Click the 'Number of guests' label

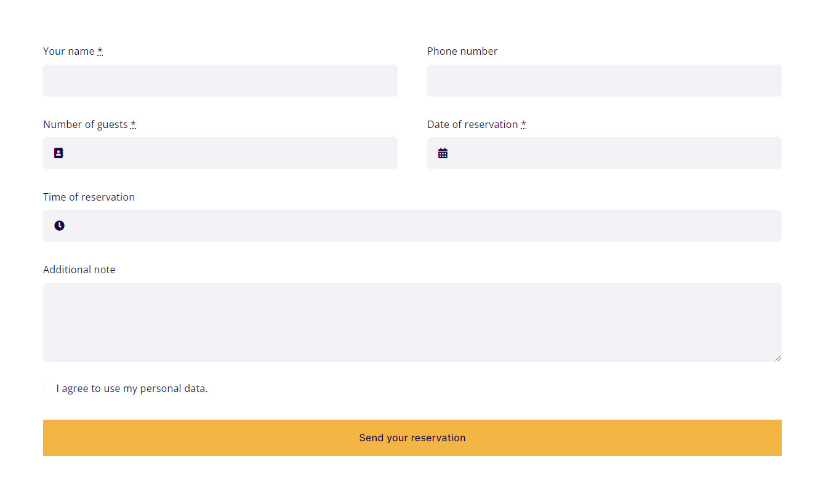pos(86,124)
